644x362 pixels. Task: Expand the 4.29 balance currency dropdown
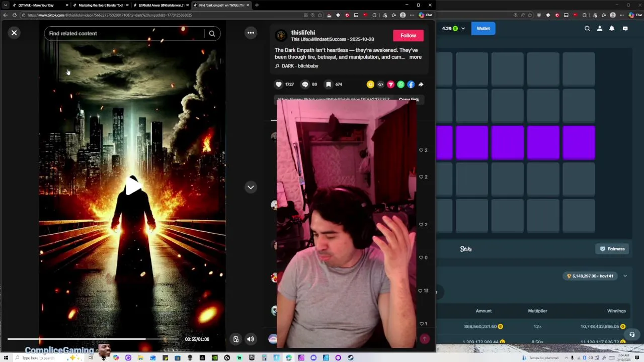click(463, 29)
